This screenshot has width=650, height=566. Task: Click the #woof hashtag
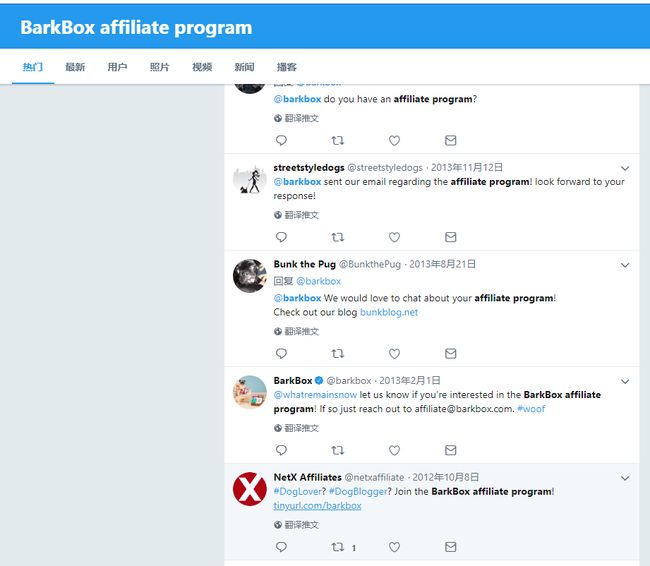tap(531, 409)
